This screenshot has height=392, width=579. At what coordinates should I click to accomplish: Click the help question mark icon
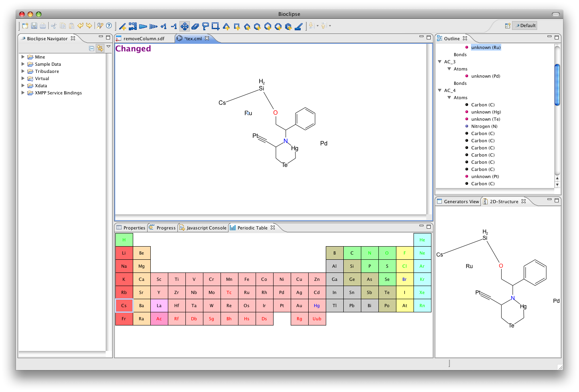(109, 25)
